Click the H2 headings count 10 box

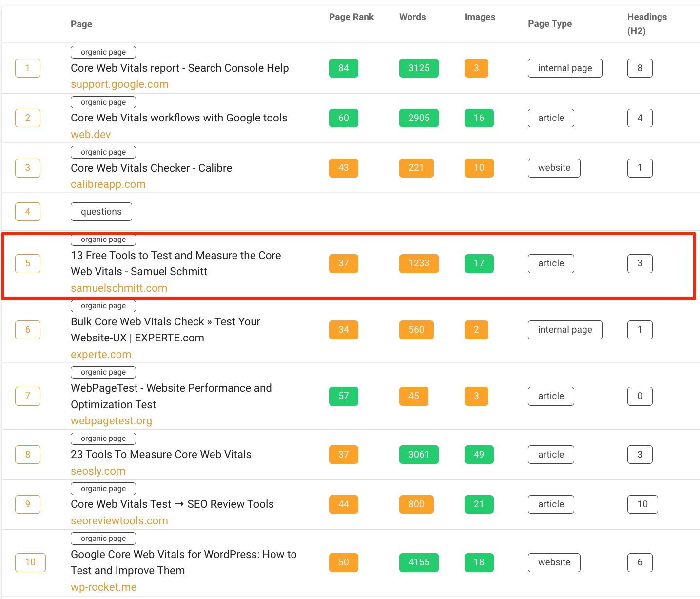coord(642,504)
